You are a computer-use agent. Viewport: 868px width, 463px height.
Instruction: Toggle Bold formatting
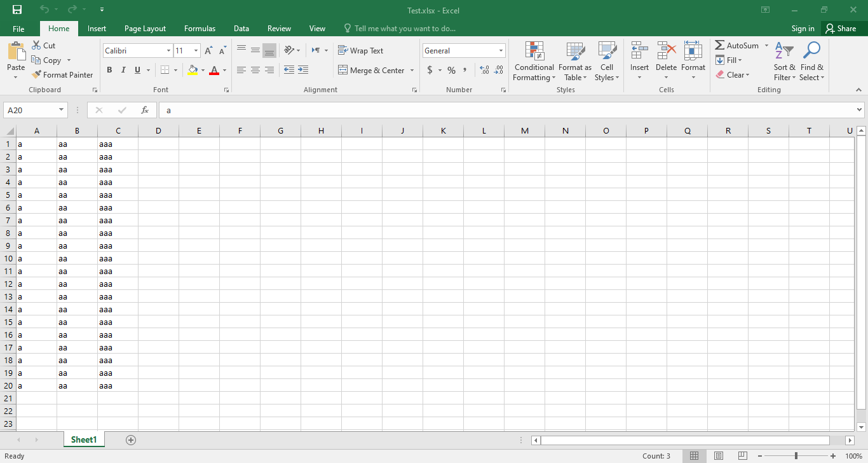[109, 70]
